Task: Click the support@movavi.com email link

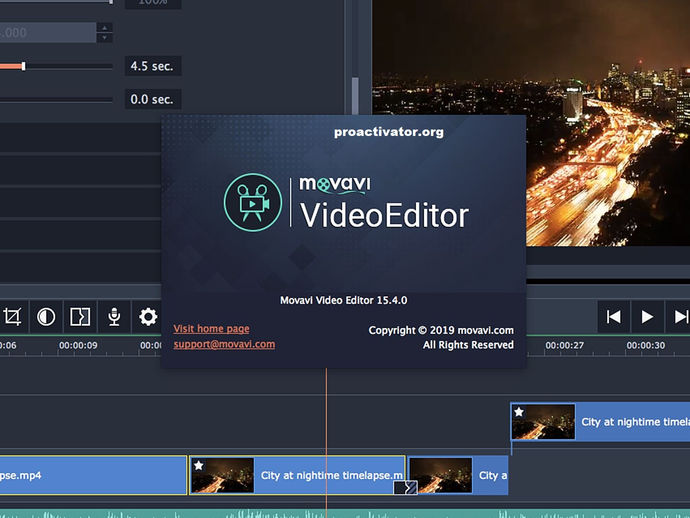Action: coord(224,344)
